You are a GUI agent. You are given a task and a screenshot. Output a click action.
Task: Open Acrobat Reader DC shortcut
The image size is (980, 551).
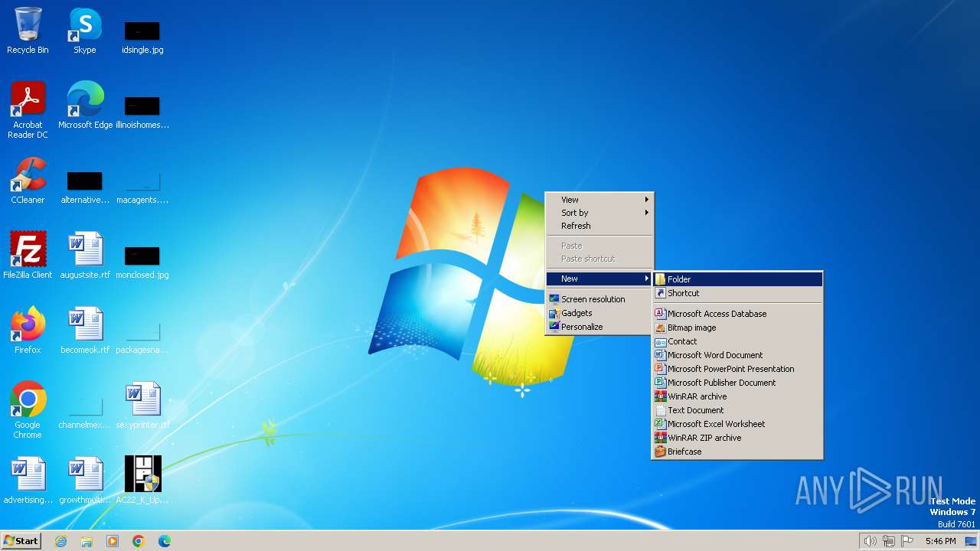(x=28, y=110)
